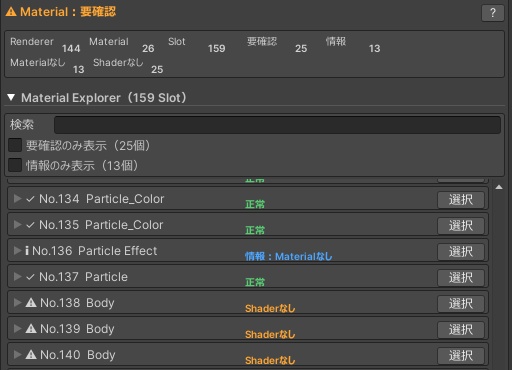Image resolution: width=512 pixels, height=370 pixels.
Task: Click info icon on No.136 Particle Effect
Action: tap(27, 251)
